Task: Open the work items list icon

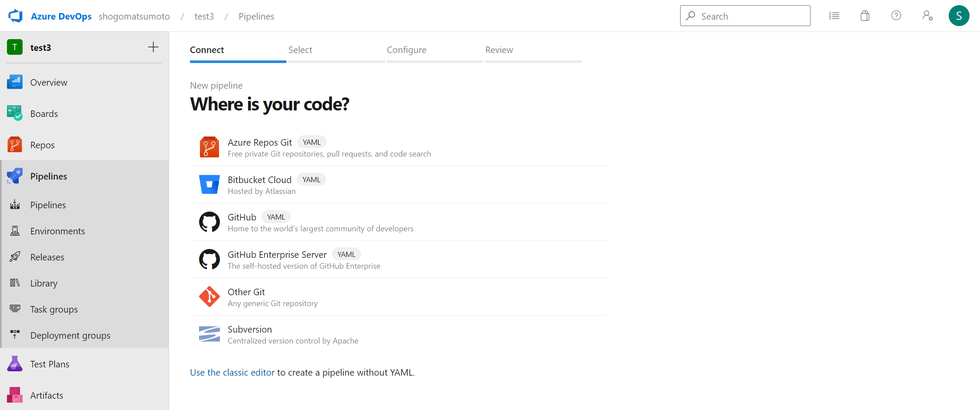Action: click(834, 16)
